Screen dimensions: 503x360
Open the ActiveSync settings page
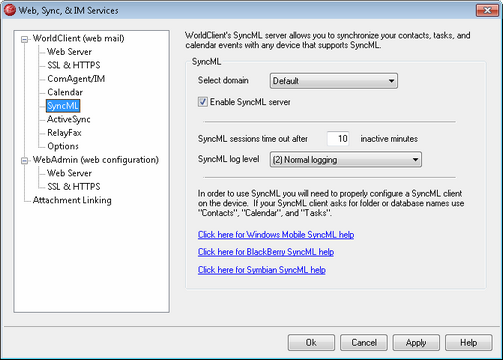69,119
